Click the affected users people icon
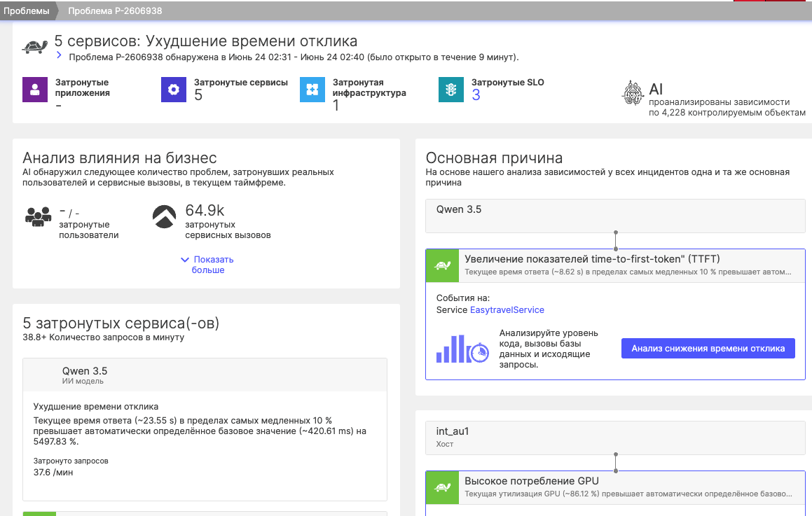 pyautogui.click(x=39, y=217)
